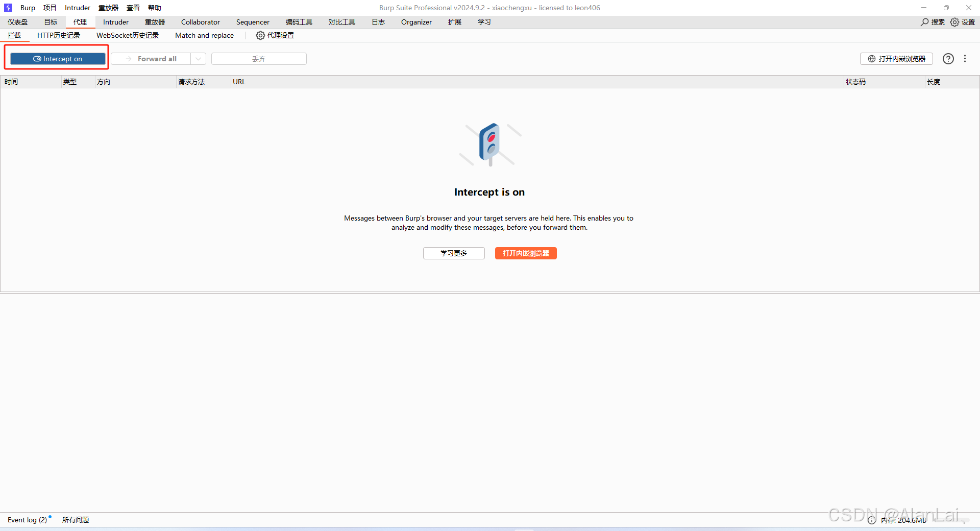Expand the Forward all dropdown arrow
The height and width of the screenshot is (531, 980).
click(199, 59)
